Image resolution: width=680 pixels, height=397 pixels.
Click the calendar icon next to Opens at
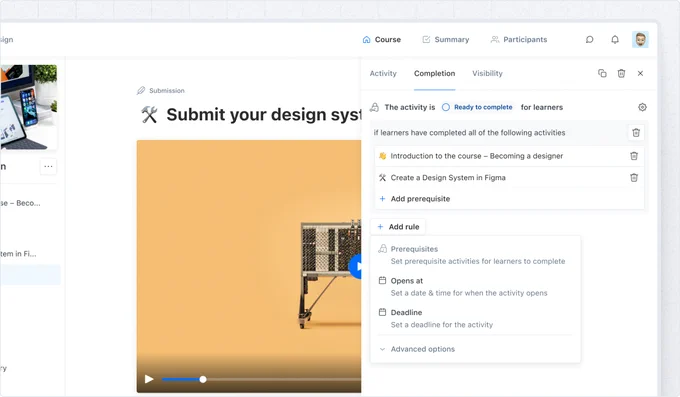[382, 280]
